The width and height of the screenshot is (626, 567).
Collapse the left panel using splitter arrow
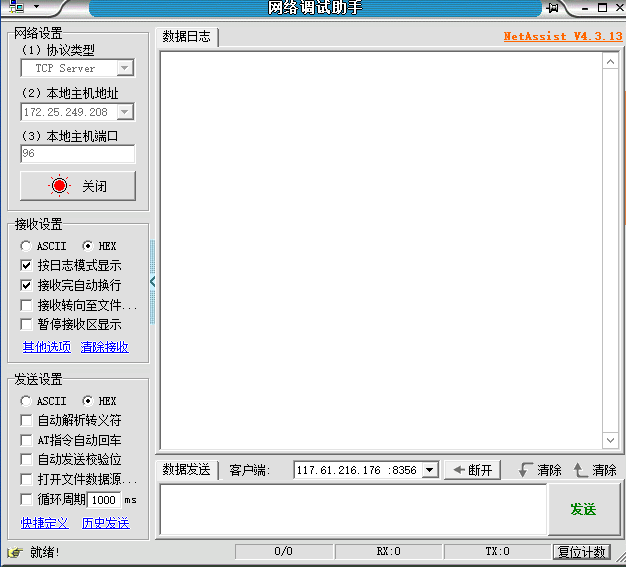tap(153, 282)
